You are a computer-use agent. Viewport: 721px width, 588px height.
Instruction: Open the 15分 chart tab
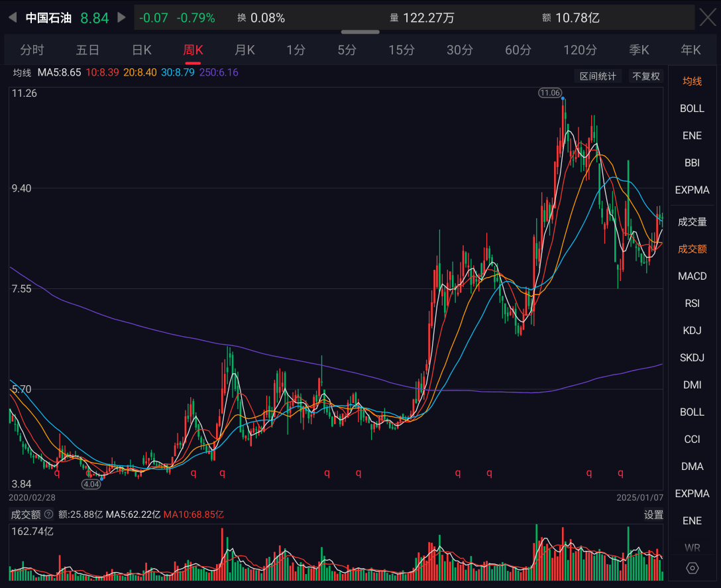point(402,50)
